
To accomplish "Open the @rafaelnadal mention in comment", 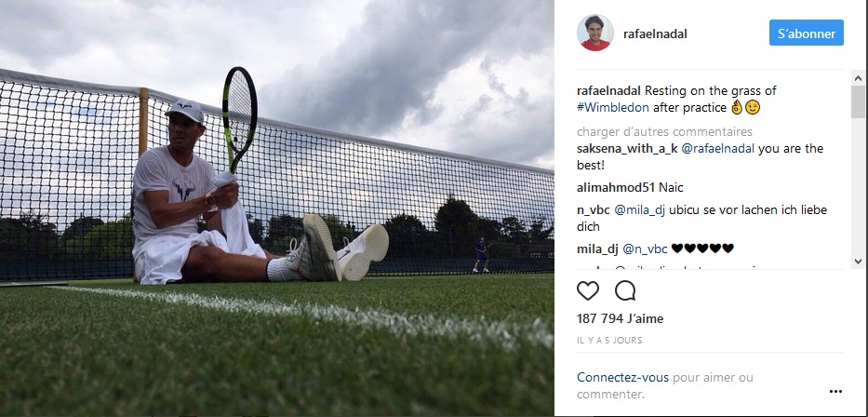I will pyautogui.click(x=717, y=148).
